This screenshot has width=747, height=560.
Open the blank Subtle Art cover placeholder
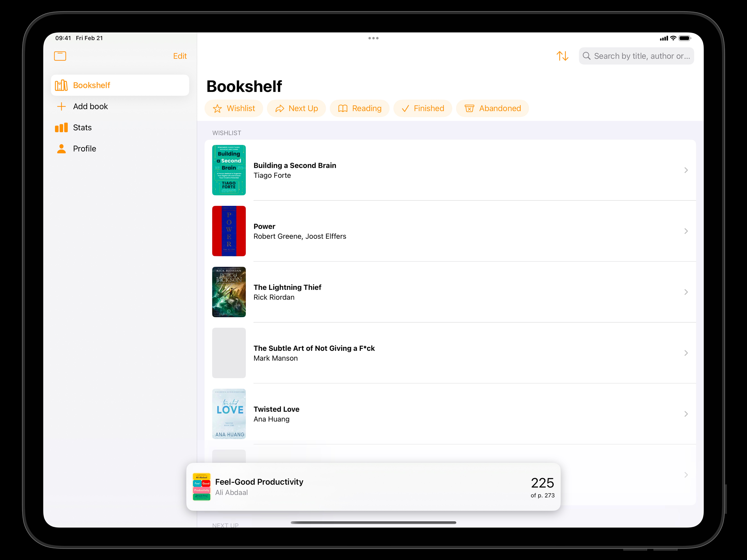tap(229, 353)
